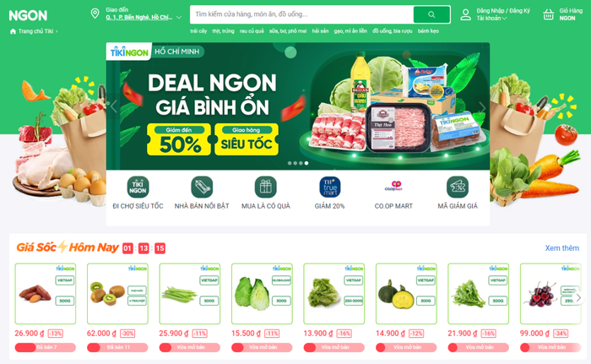Open the hải sản category link
Image resolution: width=591 pixels, height=364 pixels.
tap(320, 31)
